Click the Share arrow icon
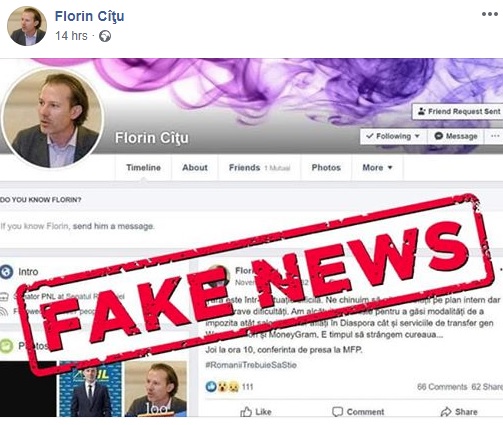This screenshot has width=503, height=425. (446, 412)
